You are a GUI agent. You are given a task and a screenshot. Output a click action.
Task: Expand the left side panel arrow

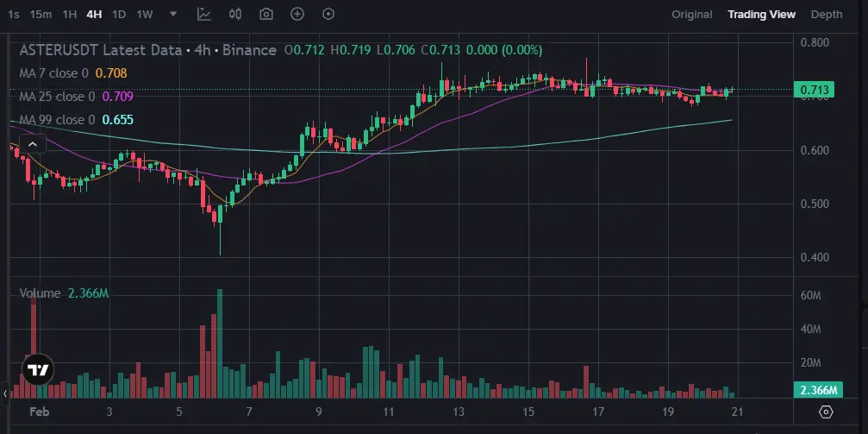point(4,394)
